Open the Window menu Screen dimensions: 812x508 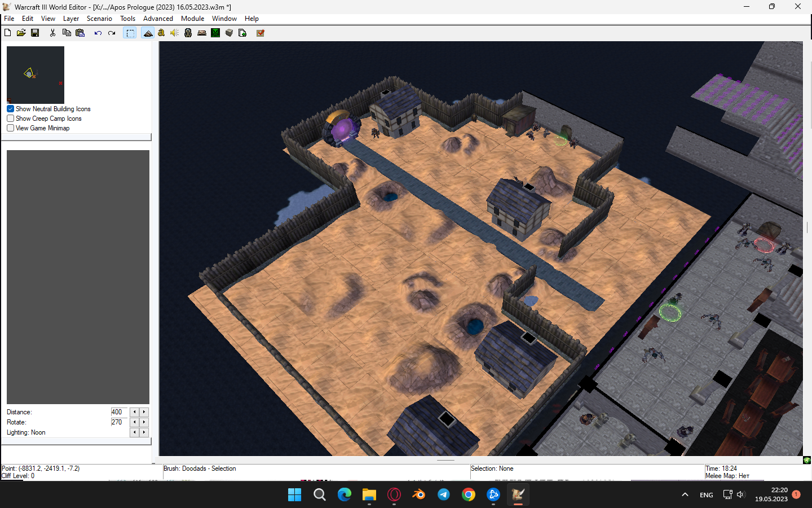[x=224, y=19]
